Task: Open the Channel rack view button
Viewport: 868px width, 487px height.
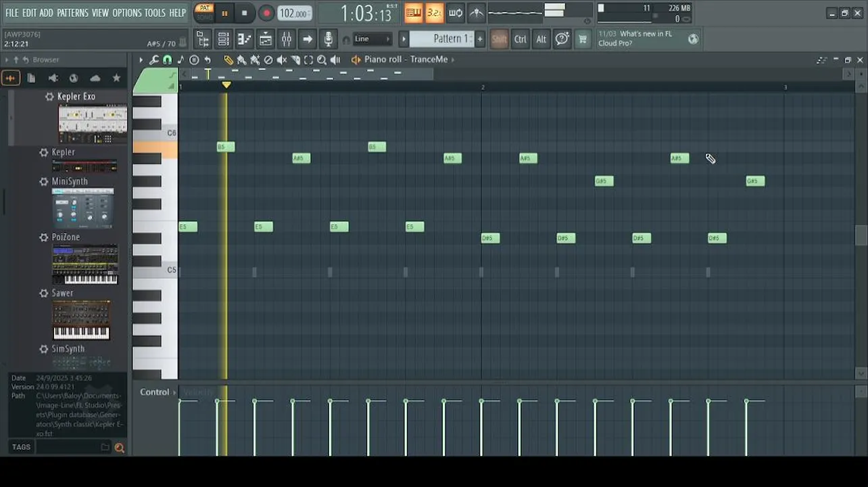Action: coord(224,39)
